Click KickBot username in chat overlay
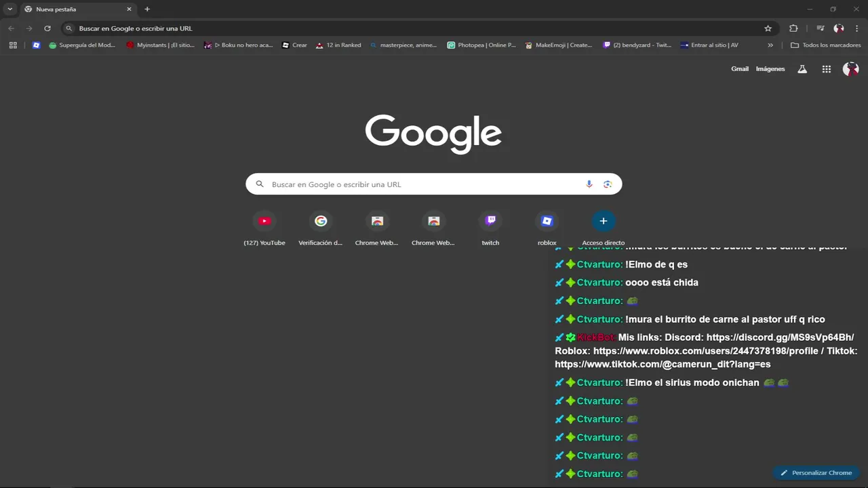Viewport: 868px width, 488px height. coord(596,338)
